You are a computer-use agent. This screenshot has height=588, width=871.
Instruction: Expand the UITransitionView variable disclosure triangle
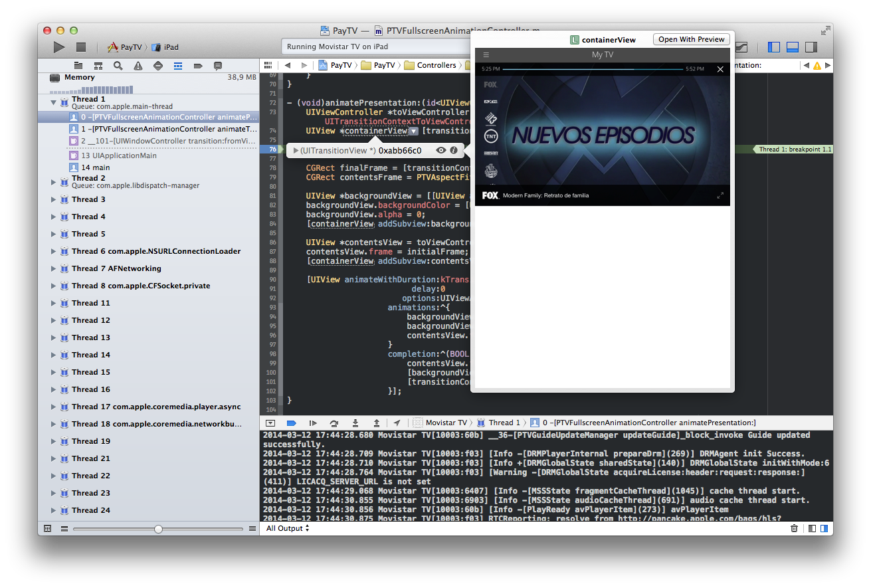coord(296,151)
